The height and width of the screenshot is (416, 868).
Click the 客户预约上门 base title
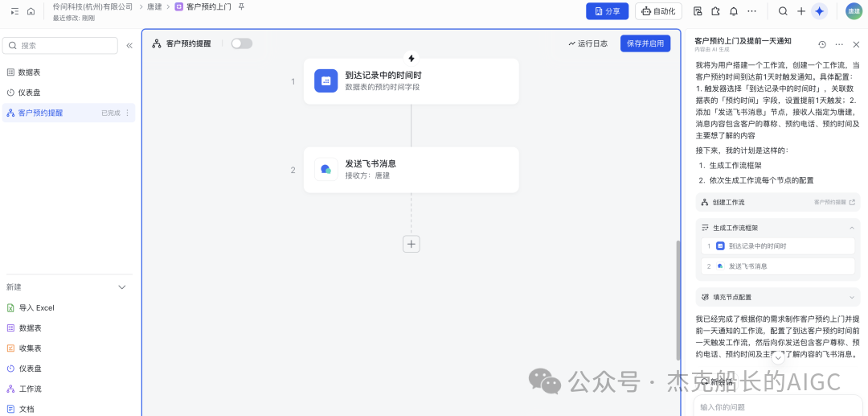(x=209, y=7)
